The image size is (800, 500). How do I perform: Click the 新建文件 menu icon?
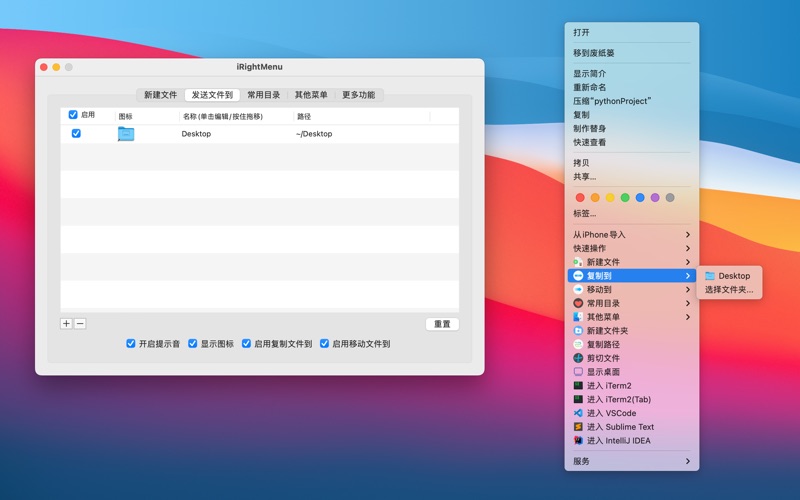point(578,262)
